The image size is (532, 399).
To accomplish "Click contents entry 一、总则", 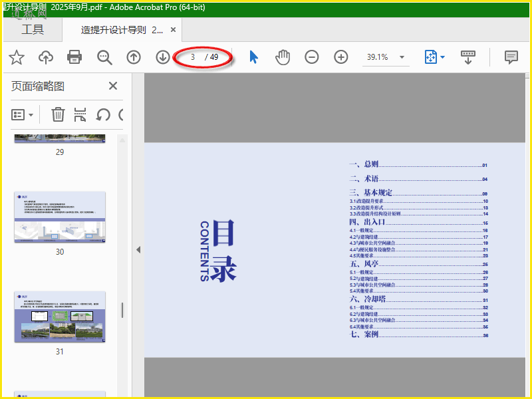I will (x=418, y=164).
